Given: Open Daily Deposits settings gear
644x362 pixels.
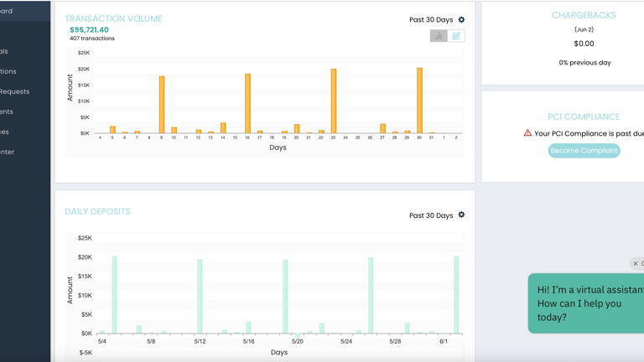Looking at the screenshot, I should pyautogui.click(x=461, y=215).
